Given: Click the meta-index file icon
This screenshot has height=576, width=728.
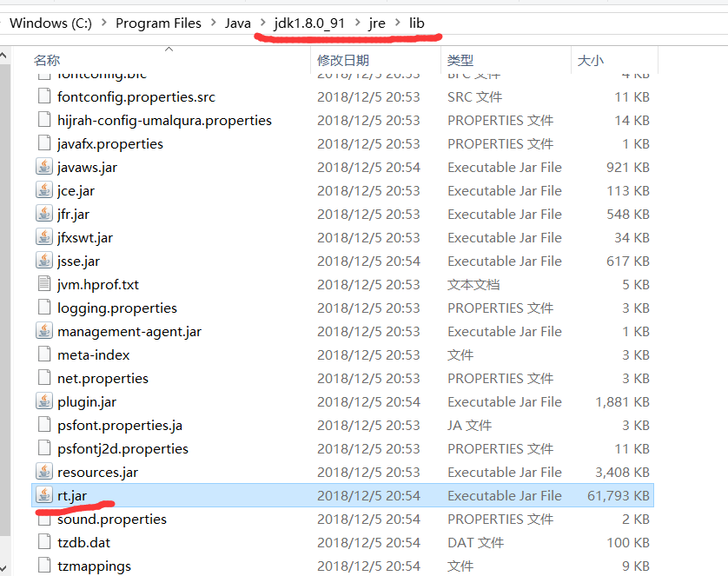Looking at the screenshot, I should pos(44,354).
